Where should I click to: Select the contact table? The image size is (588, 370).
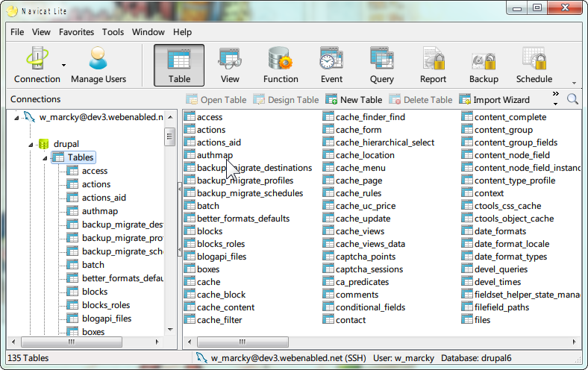[x=344, y=320]
